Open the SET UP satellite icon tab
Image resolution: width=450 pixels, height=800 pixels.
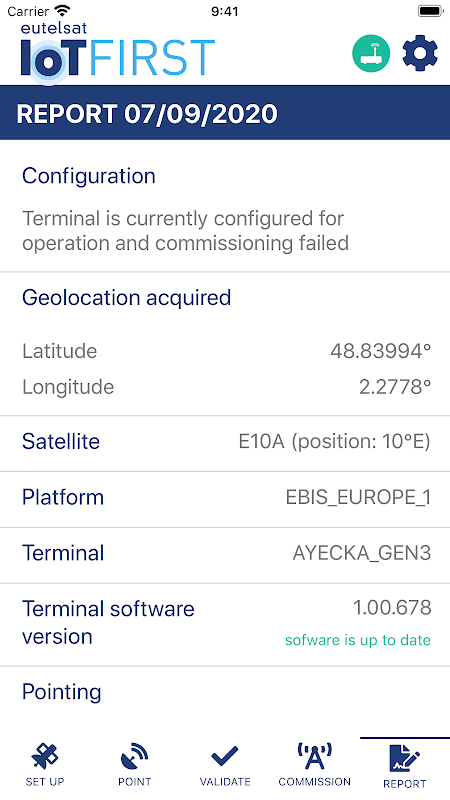45,764
